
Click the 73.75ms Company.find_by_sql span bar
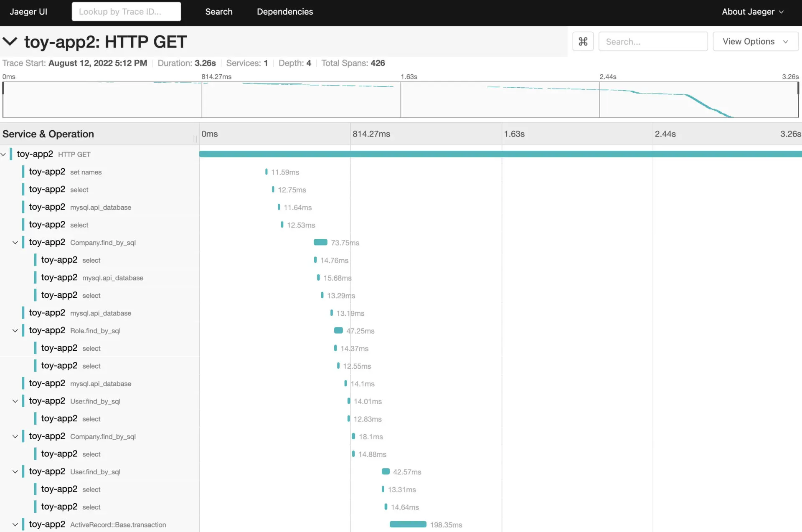click(x=320, y=242)
